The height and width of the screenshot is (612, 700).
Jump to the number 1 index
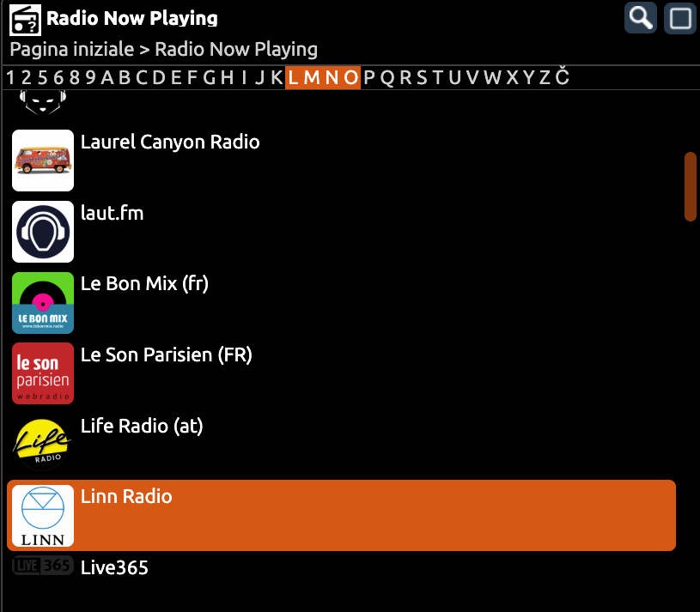point(10,77)
